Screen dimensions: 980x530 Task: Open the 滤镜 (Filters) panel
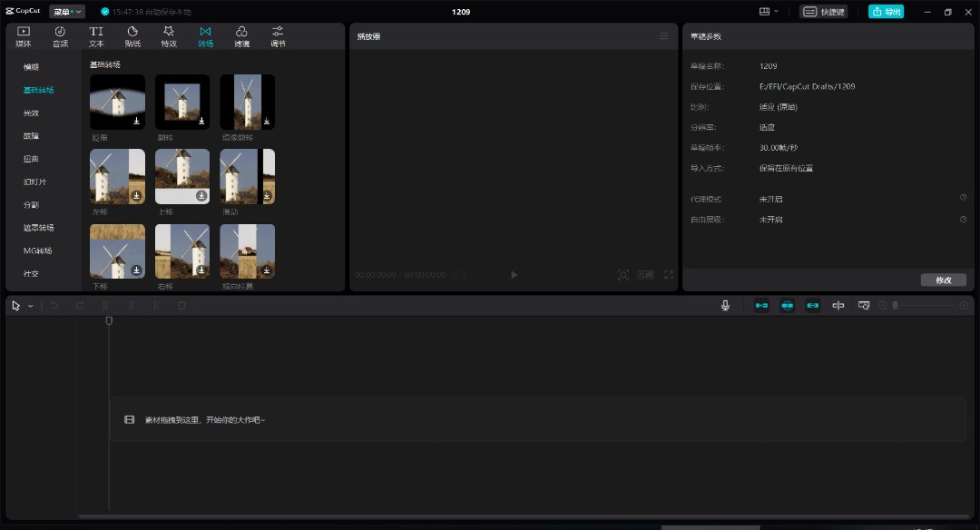241,36
